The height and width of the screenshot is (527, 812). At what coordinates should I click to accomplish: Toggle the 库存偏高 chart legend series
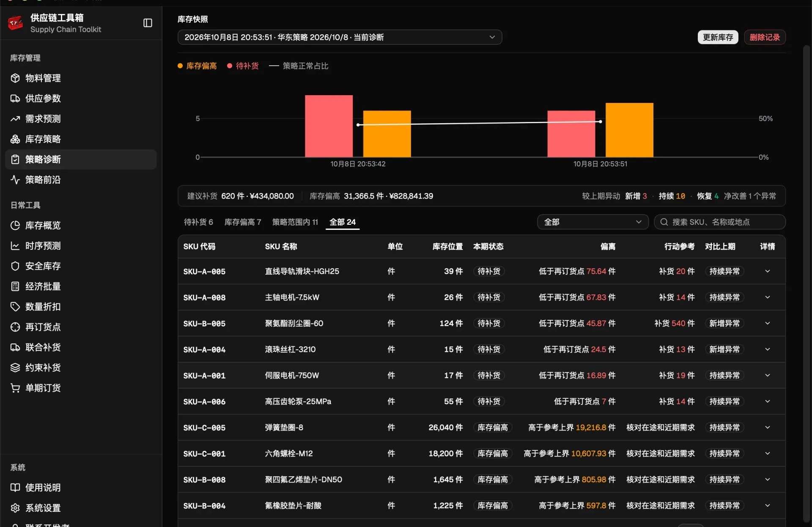coord(197,66)
